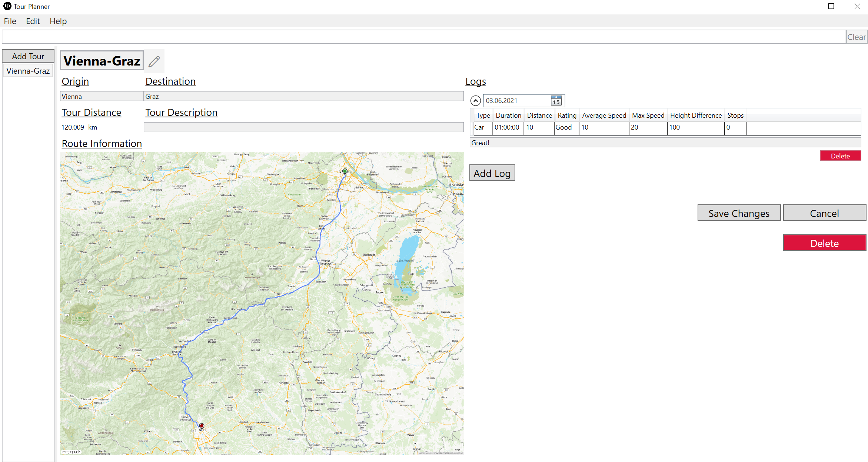The width and height of the screenshot is (868, 462).
Task: Cancel the tour edits
Action: 824,213
